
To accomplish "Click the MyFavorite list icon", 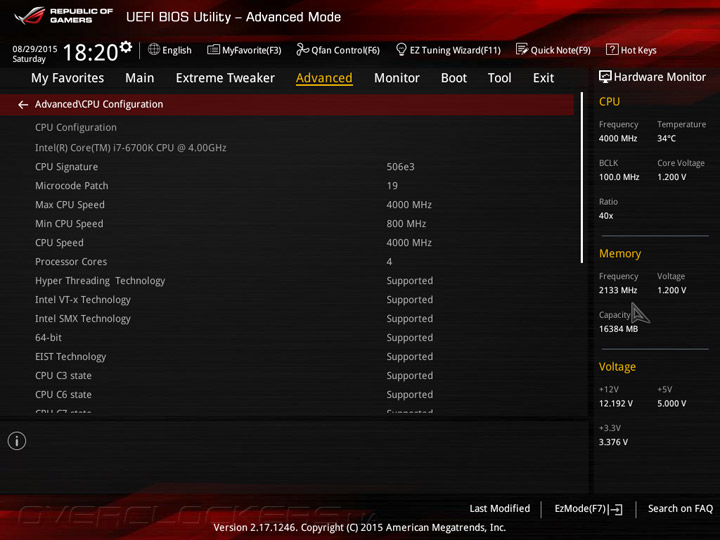I will [213, 50].
